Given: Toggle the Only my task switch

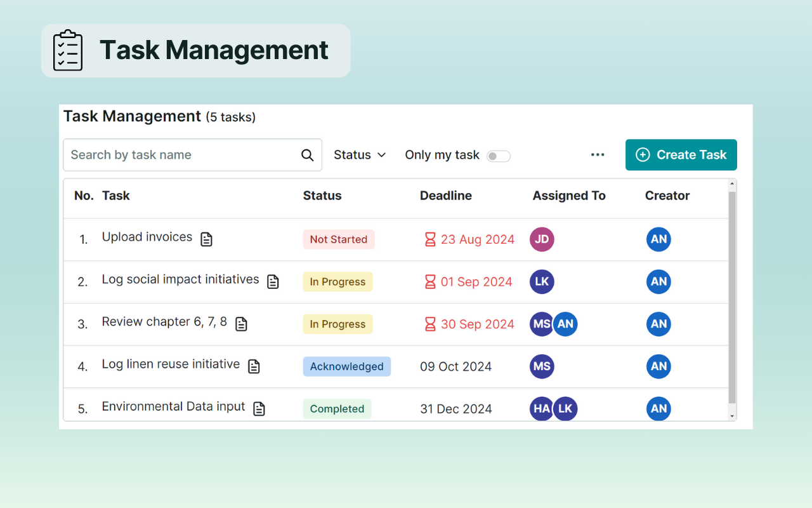Looking at the screenshot, I should [x=498, y=156].
